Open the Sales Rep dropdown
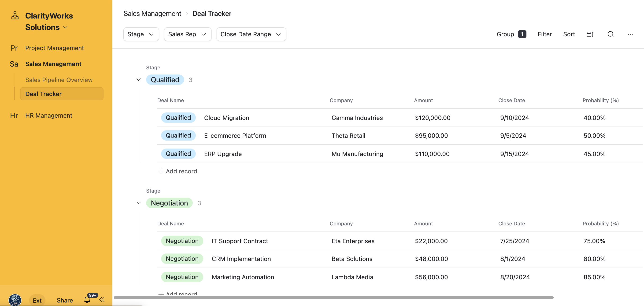644x306 pixels. 187,34
